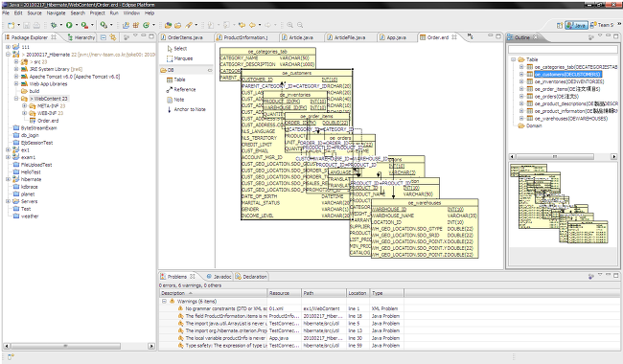The image size is (623, 364).
Task: Click the Back navigation arrow icon
Action: 252,25
